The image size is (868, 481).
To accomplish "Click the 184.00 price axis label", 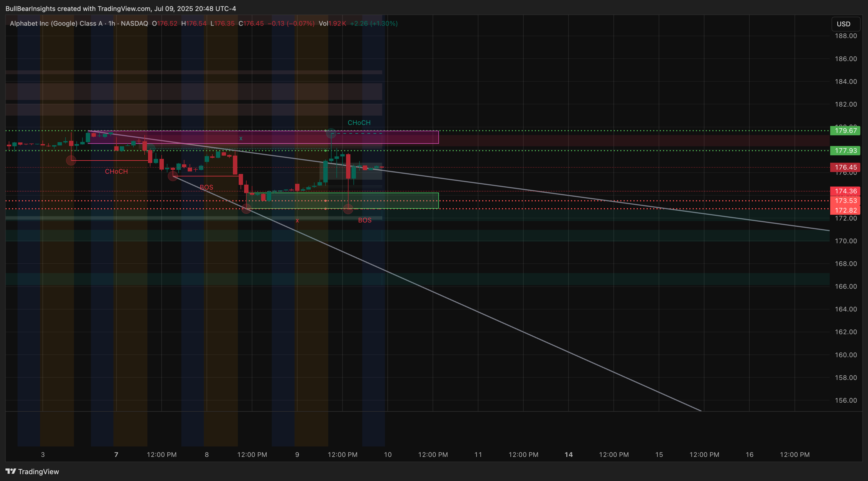I will [846, 82].
